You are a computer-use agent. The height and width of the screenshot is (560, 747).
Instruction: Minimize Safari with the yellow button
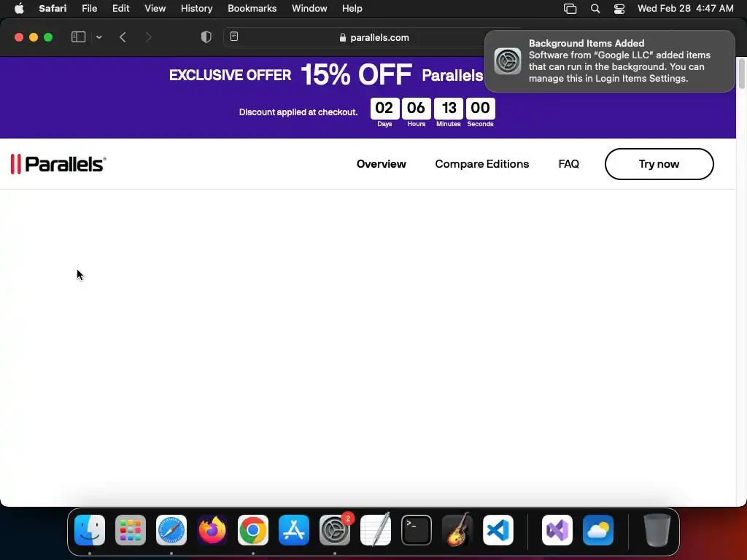[x=34, y=37]
